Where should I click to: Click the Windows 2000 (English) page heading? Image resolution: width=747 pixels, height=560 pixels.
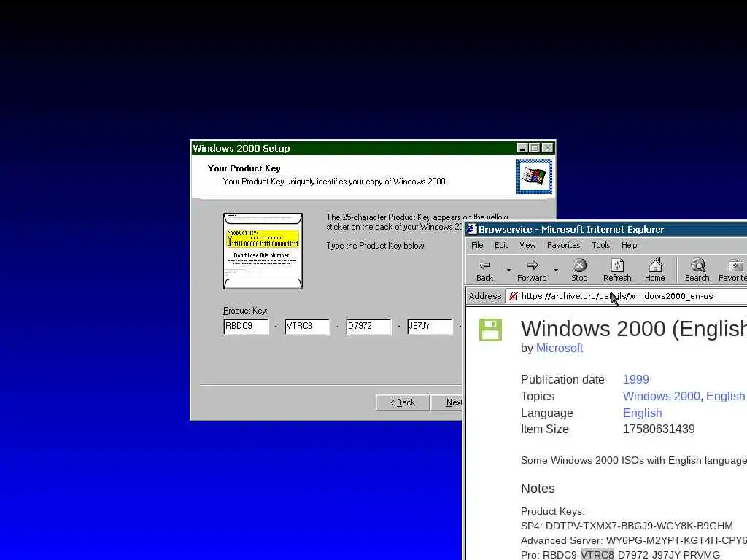tap(634, 329)
